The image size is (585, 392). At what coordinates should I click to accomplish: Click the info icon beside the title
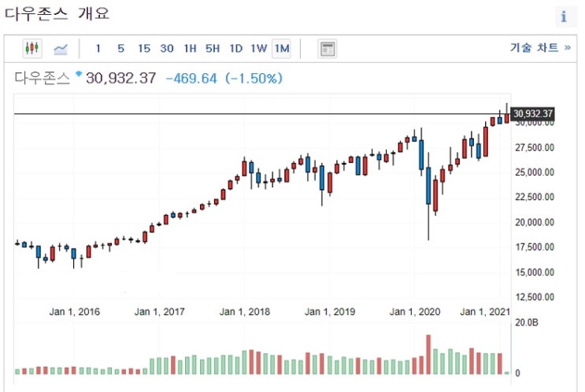[564, 17]
